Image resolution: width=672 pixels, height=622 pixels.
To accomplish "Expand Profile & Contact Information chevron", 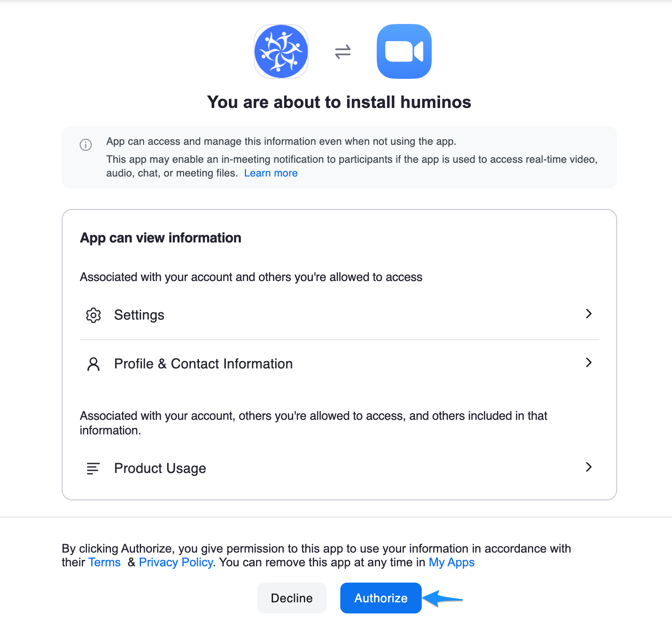I will 589,362.
